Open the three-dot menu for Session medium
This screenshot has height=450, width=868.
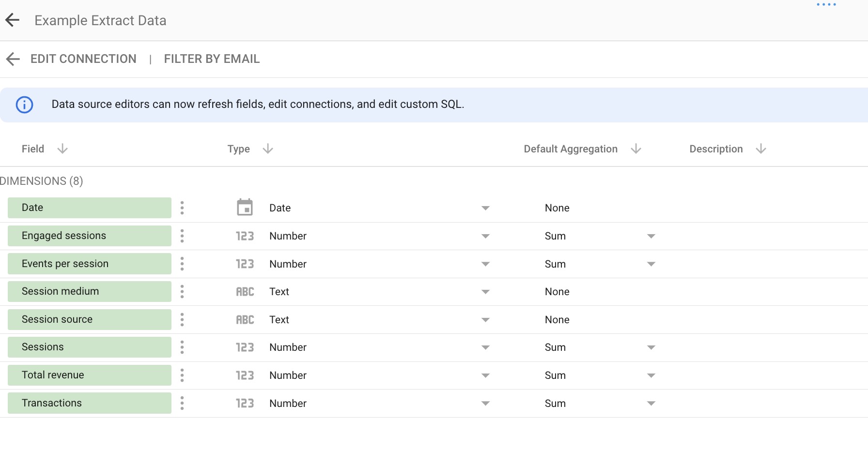[182, 291]
